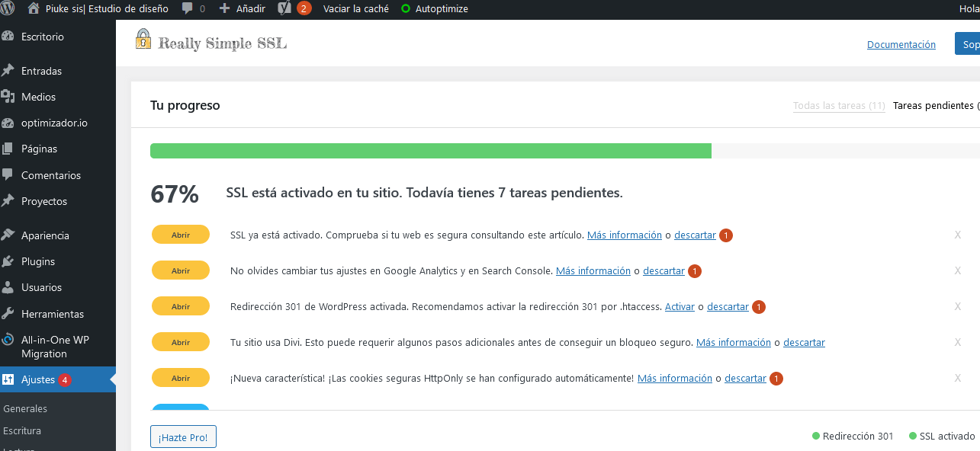Show the Tareas pendientes tab
Viewport: 980px width, 451px height.
(936, 106)
